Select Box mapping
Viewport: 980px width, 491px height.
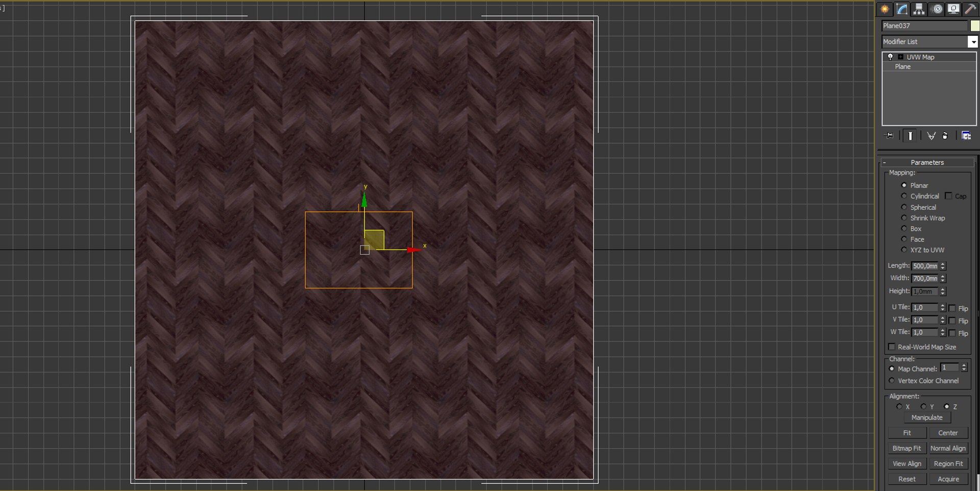coord(904,229)
